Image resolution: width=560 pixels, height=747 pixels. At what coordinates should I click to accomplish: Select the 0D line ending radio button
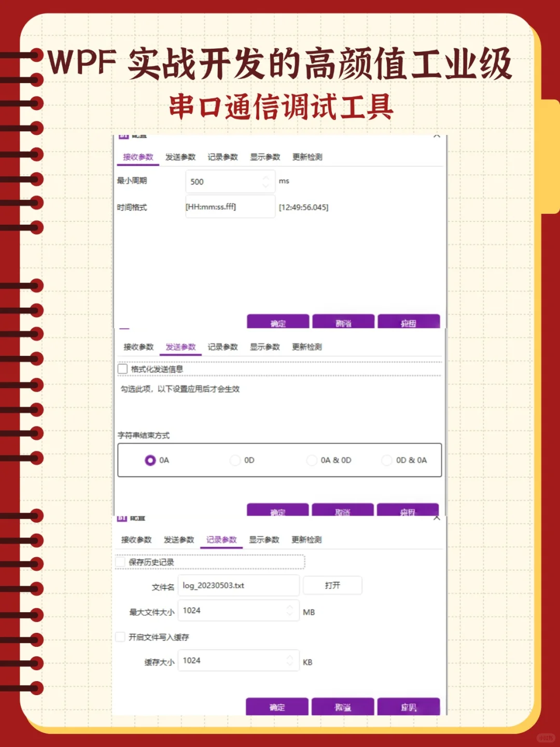[235, 460]
